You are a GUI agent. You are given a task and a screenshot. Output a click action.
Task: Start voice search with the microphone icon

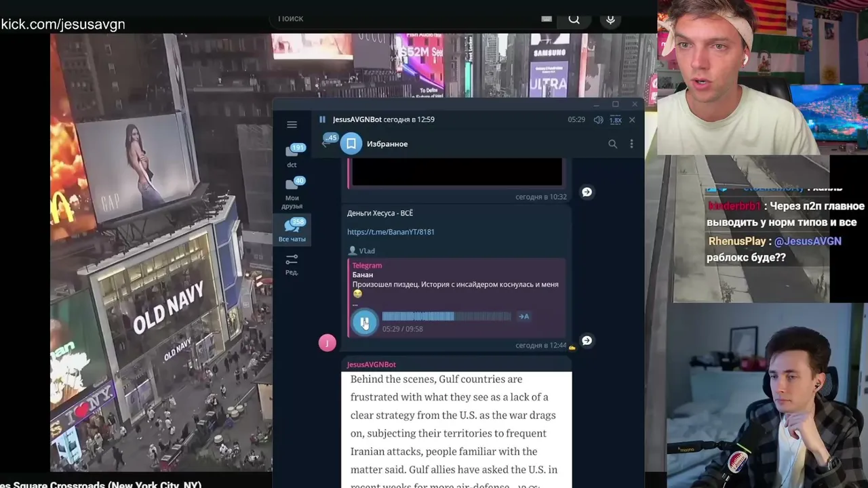pyautogui.click(x=610, y=18)
